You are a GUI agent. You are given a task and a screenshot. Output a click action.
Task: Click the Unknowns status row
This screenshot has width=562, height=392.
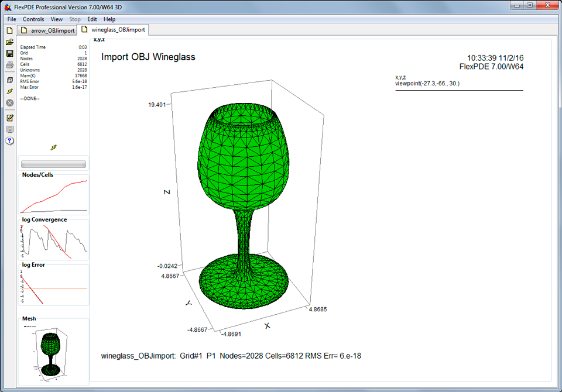point(53,70)
